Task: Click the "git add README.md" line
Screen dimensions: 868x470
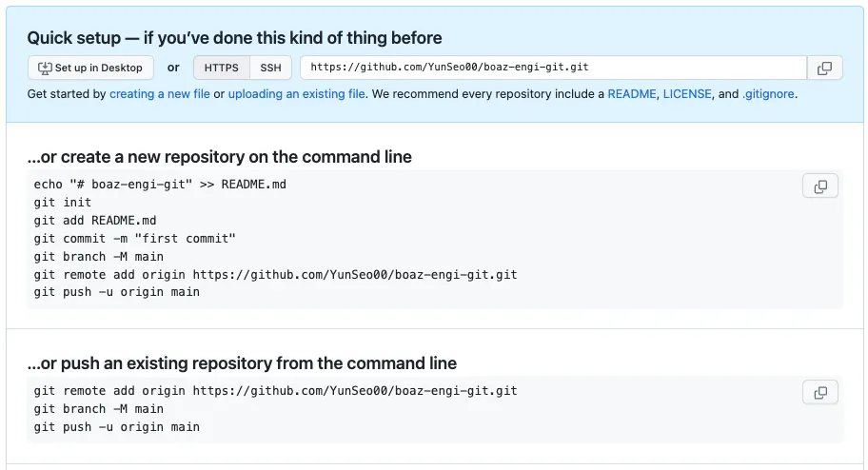Action: (x=95, y=220)
